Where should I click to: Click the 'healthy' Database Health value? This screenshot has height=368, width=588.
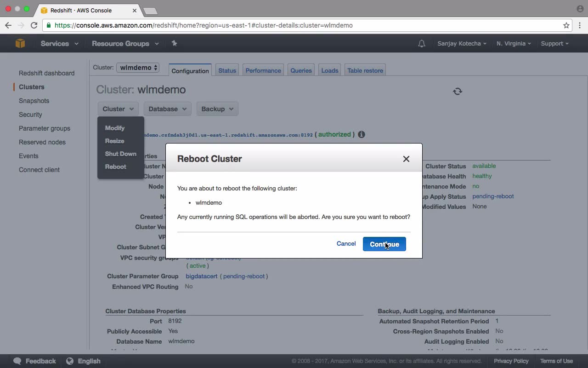coord(482,176)
